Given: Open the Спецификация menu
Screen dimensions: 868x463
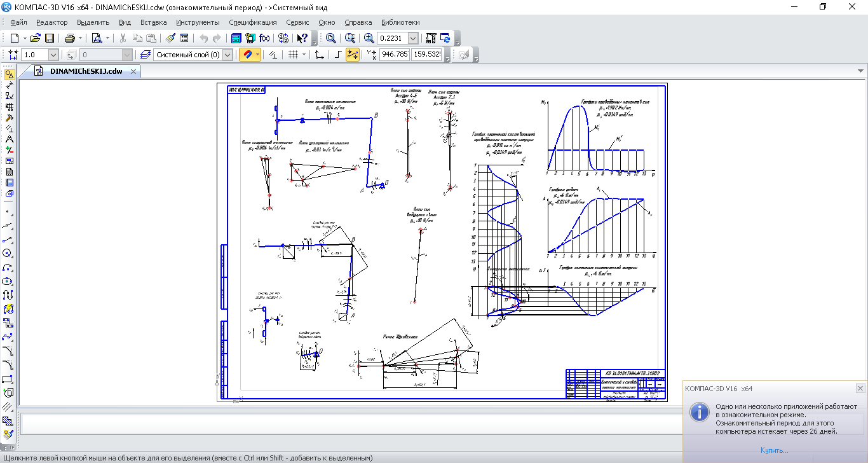Looking at the screenshot, I should [252, 22].
